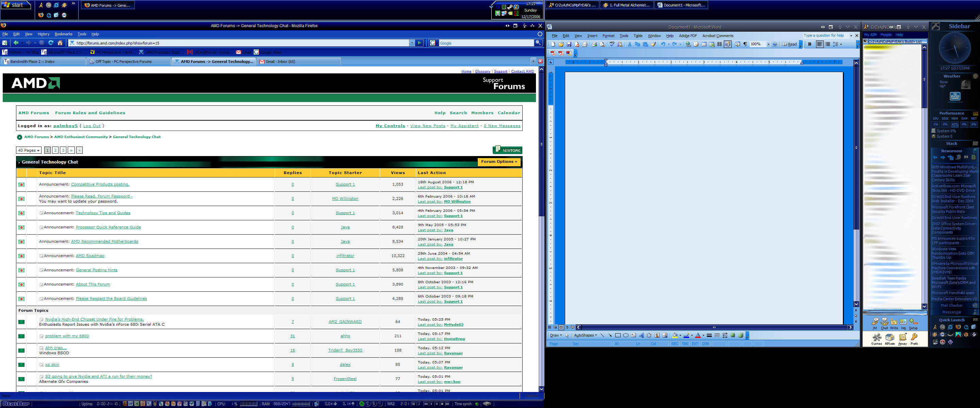Open the Line Spacing dropdown arrow in Word

[841, 45]
